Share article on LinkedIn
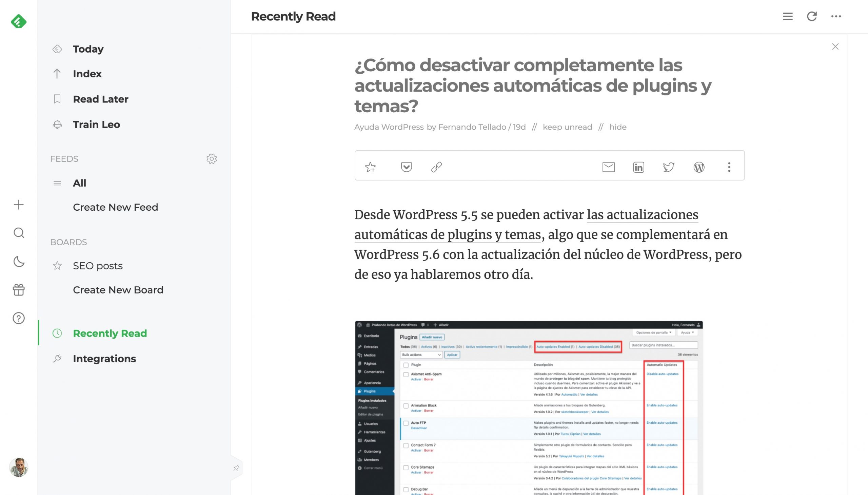This screenshot has height=495, width=868. pos(638,167)
